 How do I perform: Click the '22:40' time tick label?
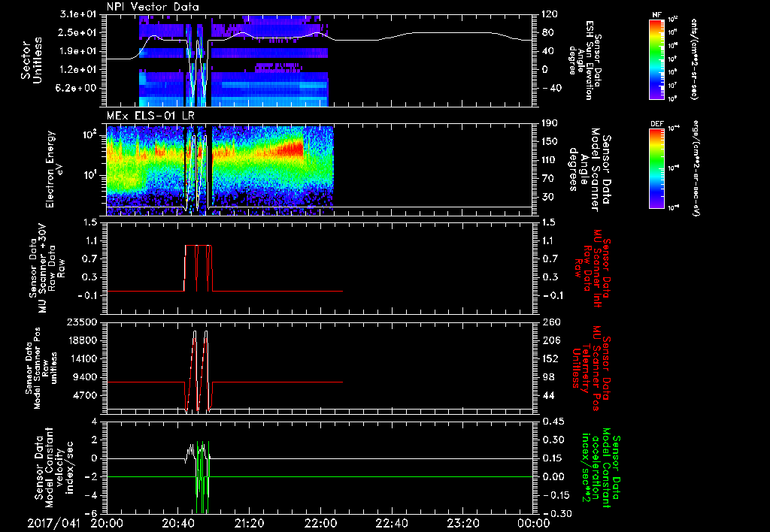pyautogui.click(x=392, y=523)
